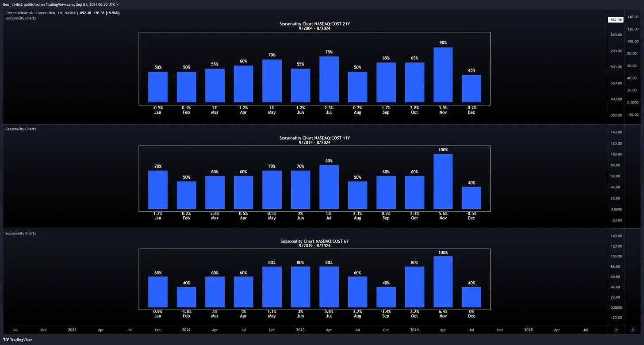Click the '6.4%' value under the 6Y chart
This screenshot has height=345, width=644.
click(x=443, y=312)
